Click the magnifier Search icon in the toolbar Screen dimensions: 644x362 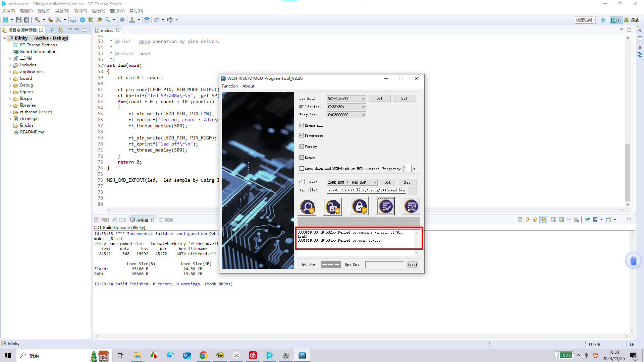pos(108,20)
